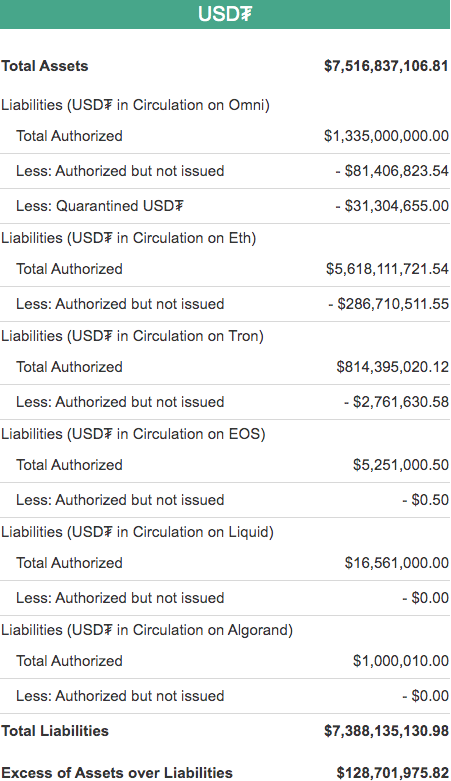The width and height of the screenshot is (451, 781).
Task: Click Liabilities in Circulation on Tron heading
Action: (132, 337)
